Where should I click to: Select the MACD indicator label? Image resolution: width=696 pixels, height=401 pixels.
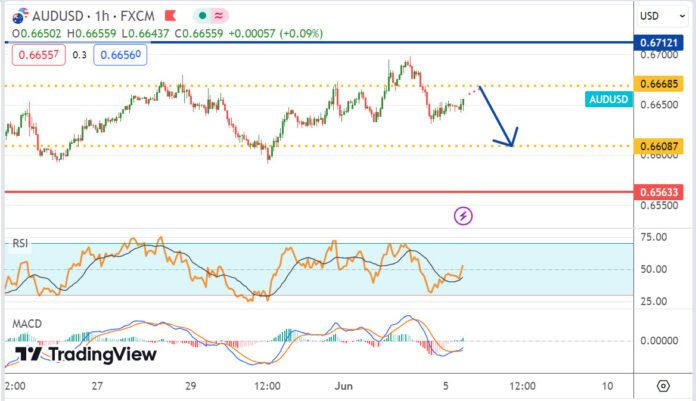pos(26,323)
